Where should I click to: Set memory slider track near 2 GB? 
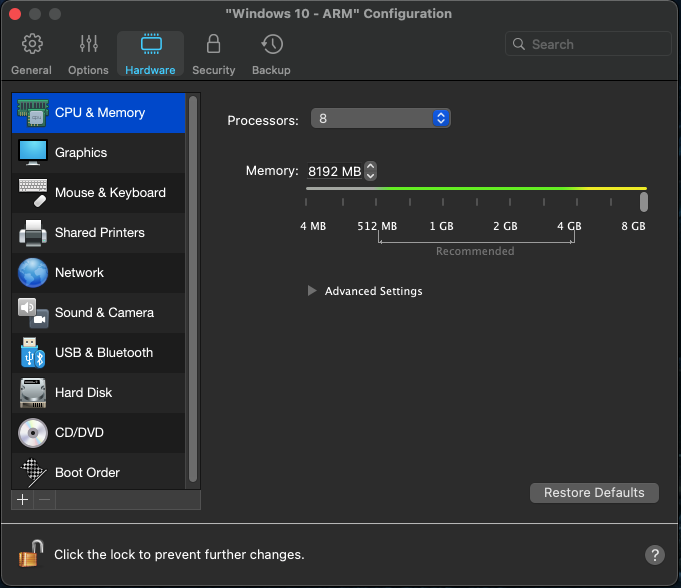510,188
